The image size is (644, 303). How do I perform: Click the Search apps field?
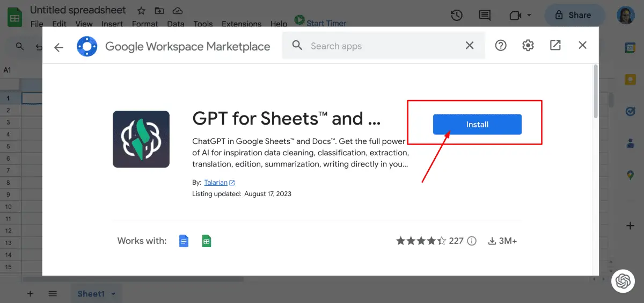click(383, 46)
